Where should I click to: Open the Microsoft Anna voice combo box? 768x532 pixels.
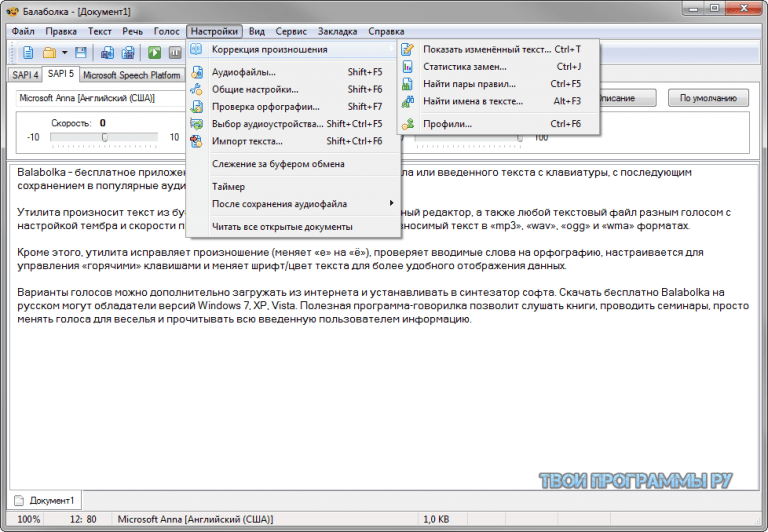(100, 98)
